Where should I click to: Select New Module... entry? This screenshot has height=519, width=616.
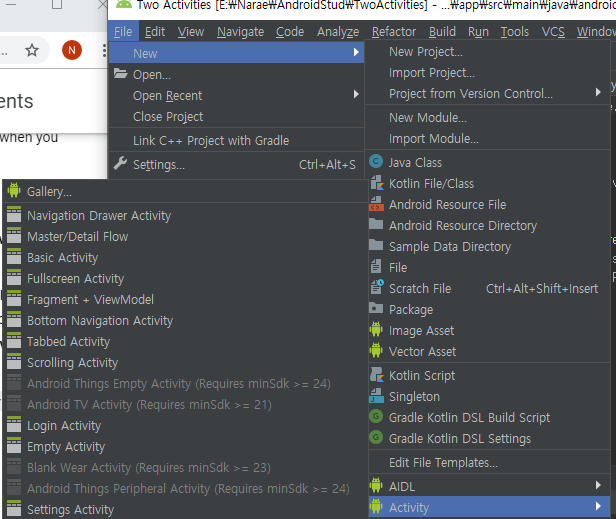pos(487,117)
